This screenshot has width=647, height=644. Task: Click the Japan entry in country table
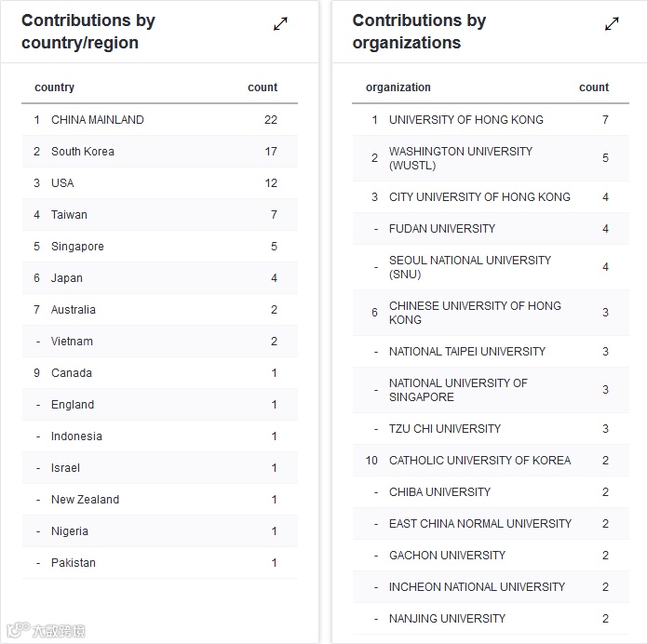[x=67, y=278]
